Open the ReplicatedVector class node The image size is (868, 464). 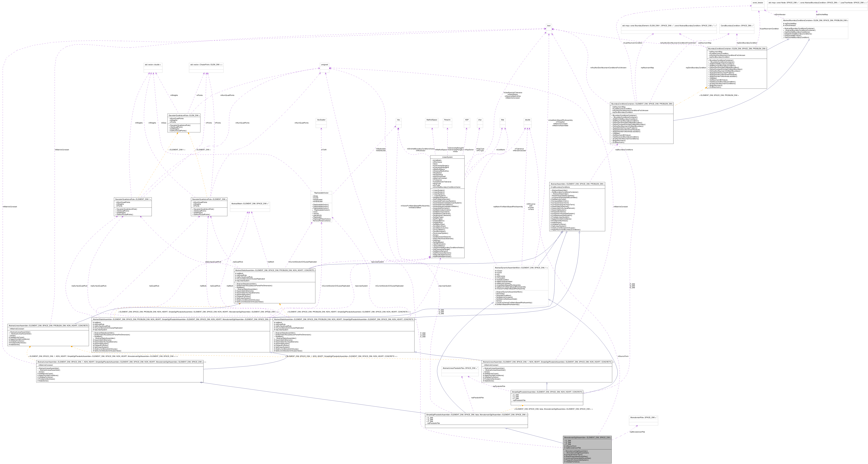pyautogui.click(x=321, y=207)
